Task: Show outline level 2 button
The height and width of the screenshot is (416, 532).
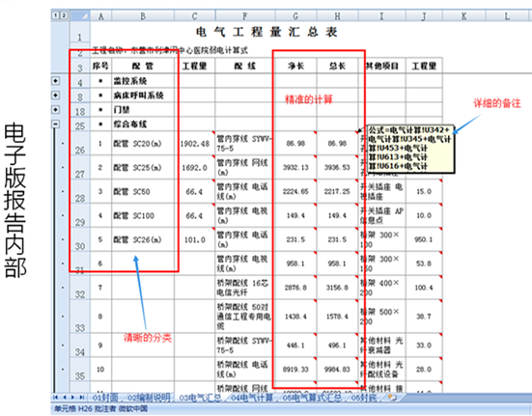Action: (63, 15)
